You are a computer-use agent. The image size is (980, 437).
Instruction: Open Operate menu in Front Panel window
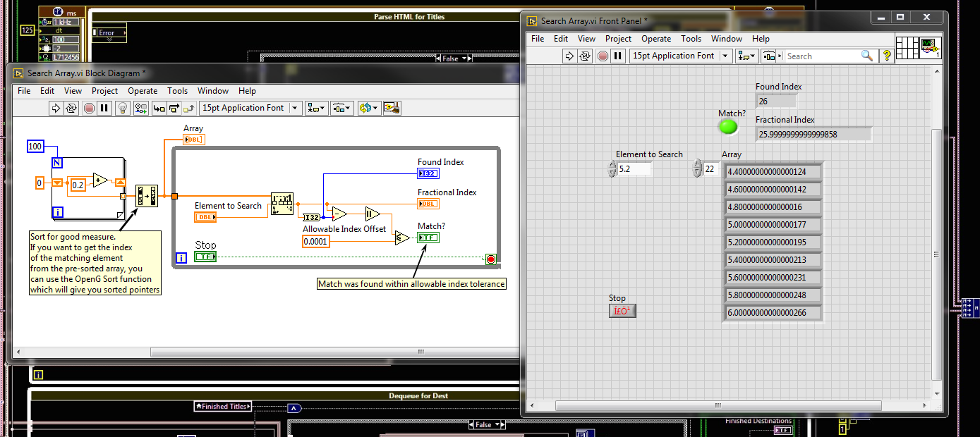click(656, 39)
